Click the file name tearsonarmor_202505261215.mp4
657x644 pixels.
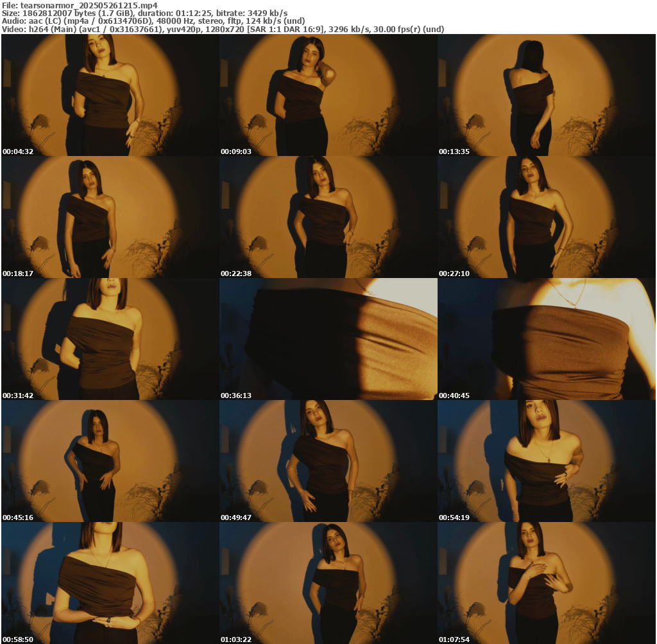(x=89, y=5)
